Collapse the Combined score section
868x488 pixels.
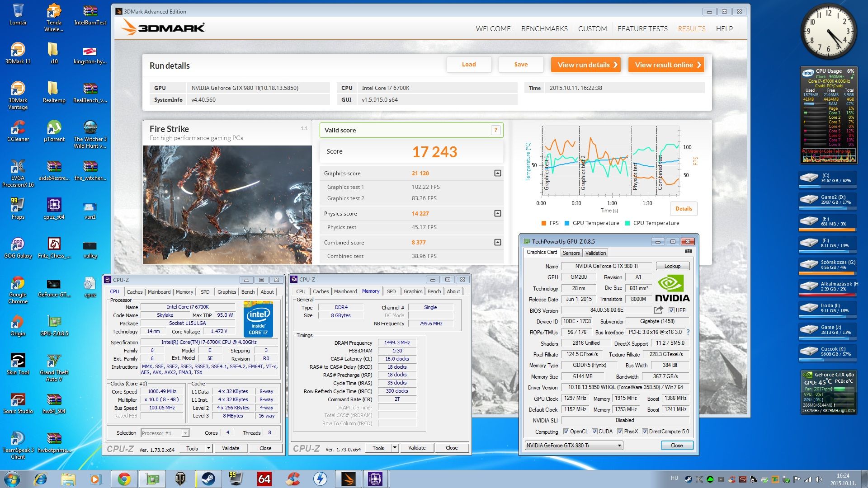[497, 242]
